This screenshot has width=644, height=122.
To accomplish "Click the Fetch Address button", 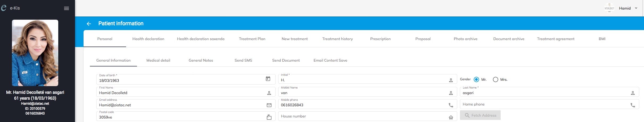I will pyautogui.click(x=480, y=115).
